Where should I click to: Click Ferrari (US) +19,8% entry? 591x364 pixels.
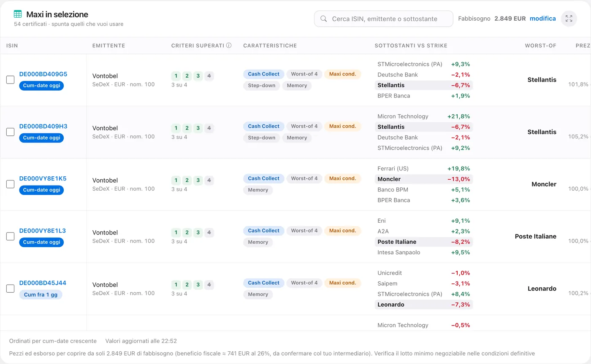point(424,169)
